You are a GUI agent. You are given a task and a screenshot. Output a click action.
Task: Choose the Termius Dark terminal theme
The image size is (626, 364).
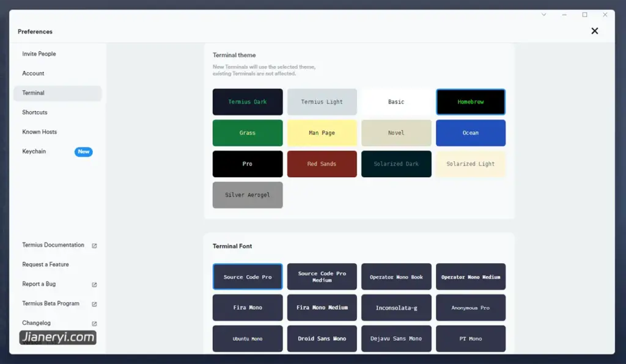click(x=248, y=102)
